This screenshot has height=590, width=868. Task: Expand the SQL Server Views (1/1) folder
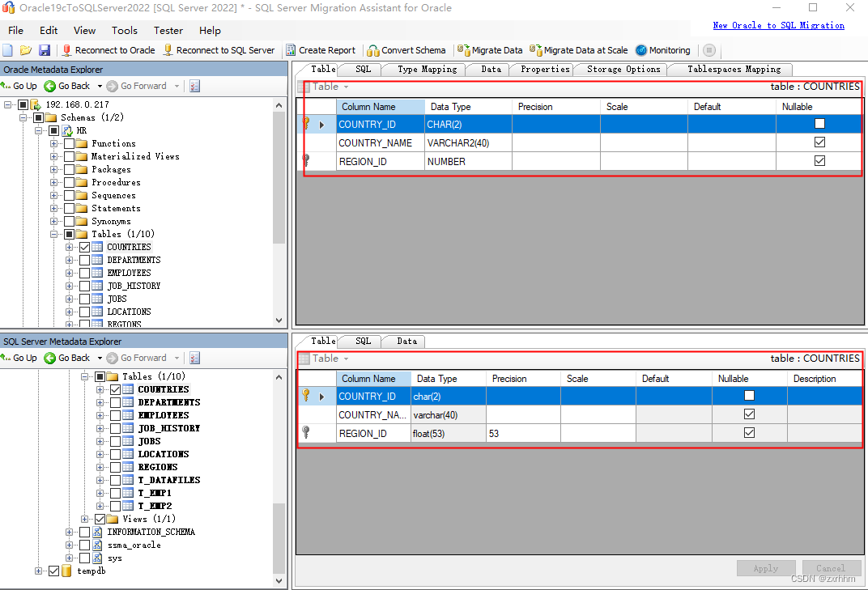[x=85, y=519]
